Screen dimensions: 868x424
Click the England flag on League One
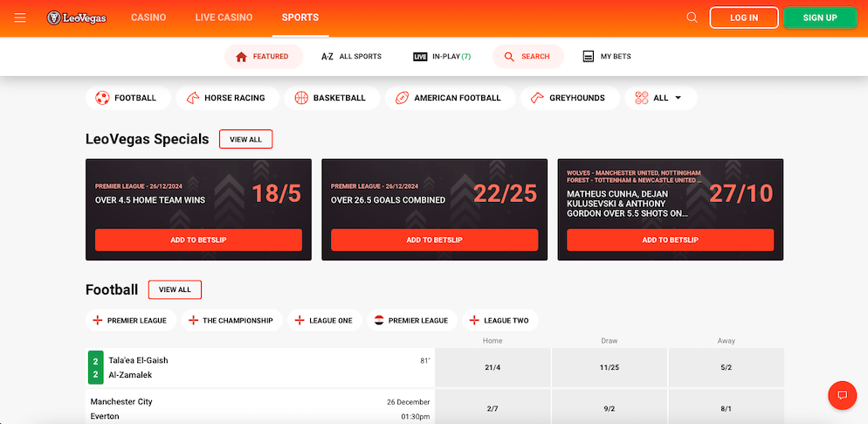[x=300, y=320]
